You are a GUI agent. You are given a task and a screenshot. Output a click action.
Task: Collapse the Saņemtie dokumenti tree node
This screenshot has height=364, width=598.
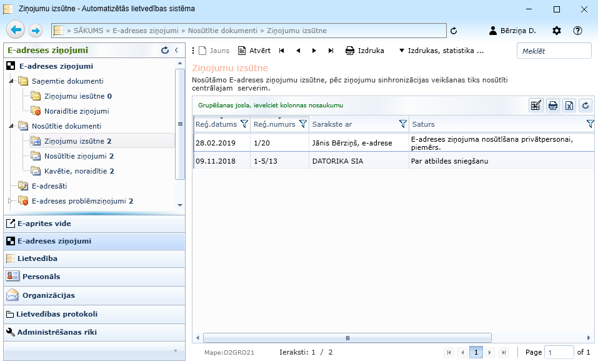click(11, 81)
